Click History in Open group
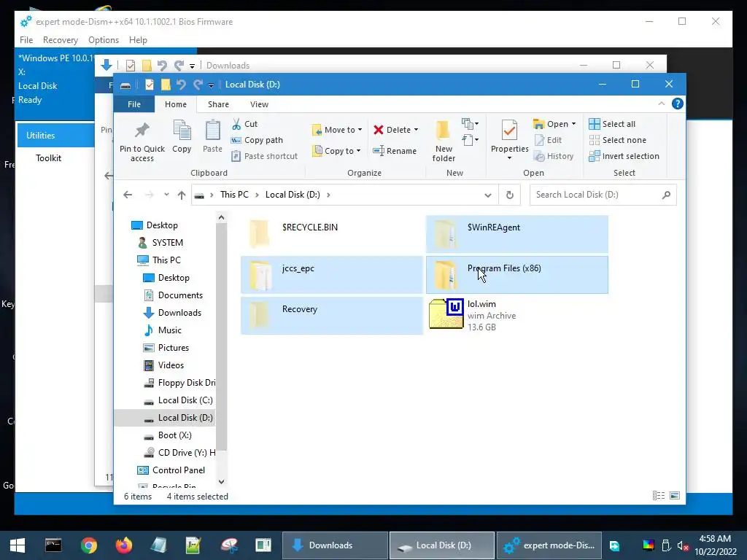 tap(554, 156)
